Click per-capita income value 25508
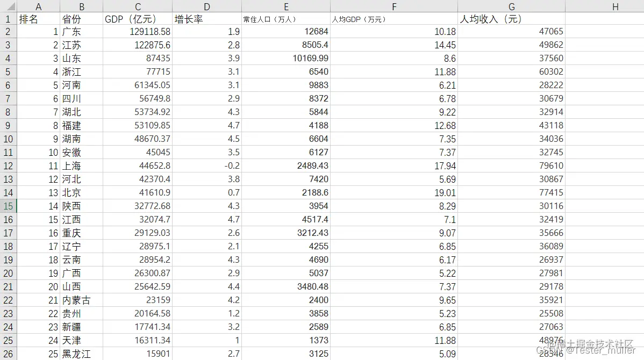 click(511, 314)
